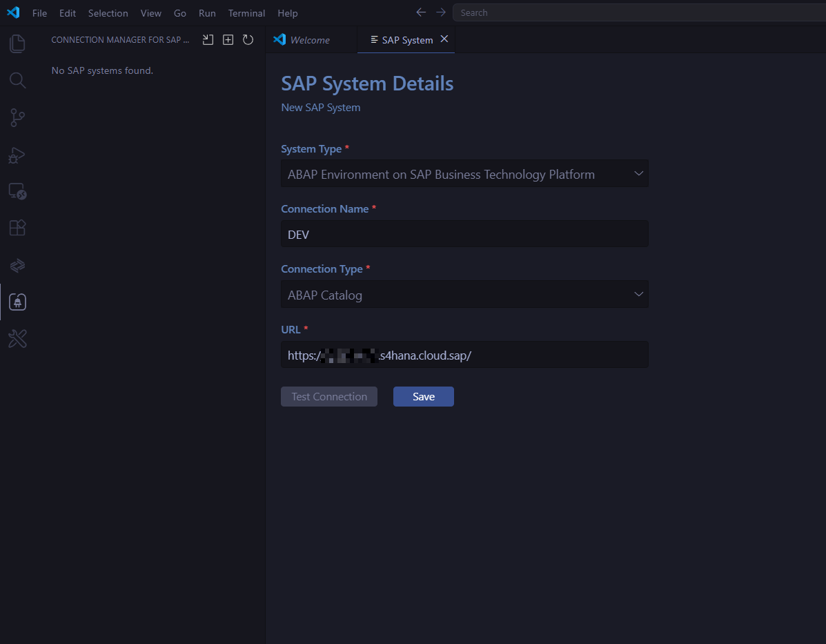Open Extensions view
The width and height of the screenshot is (826, 644).
[17, 228]
